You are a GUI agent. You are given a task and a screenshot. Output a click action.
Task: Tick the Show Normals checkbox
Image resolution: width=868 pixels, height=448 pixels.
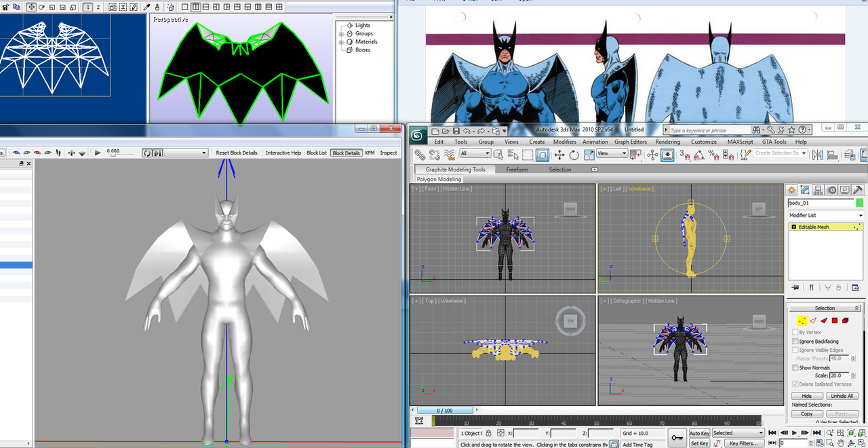(795, 367)
